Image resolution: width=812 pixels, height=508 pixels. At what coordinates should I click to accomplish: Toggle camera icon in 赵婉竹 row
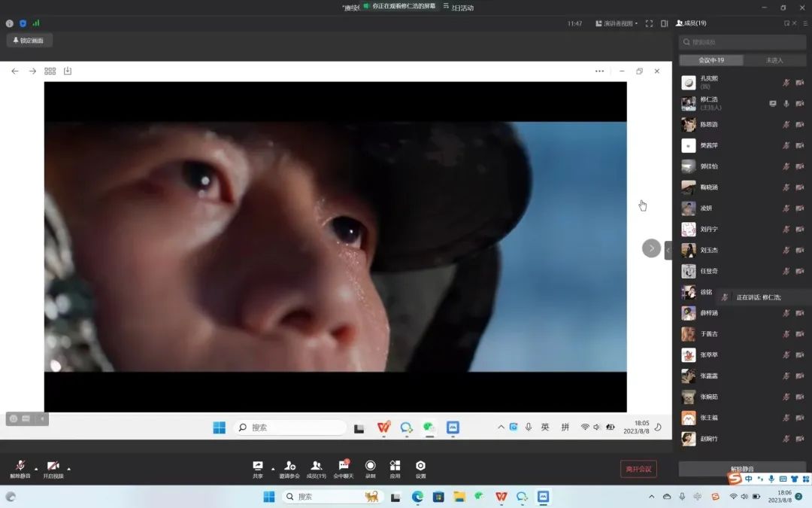(799, 439)
